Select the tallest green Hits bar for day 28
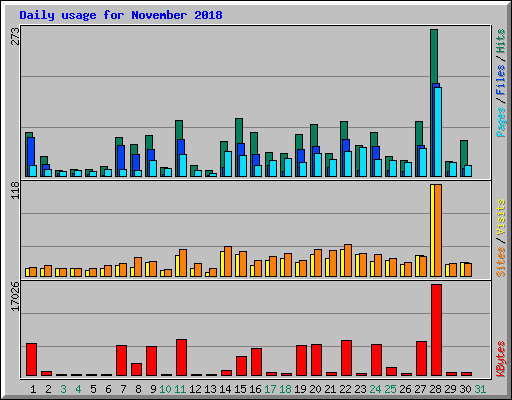This screenshot has height=400, width=512. tap(434, 56)
